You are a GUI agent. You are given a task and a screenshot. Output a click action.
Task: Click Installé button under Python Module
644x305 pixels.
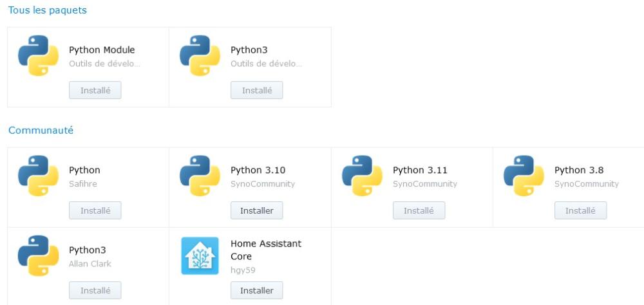point(95,91)
